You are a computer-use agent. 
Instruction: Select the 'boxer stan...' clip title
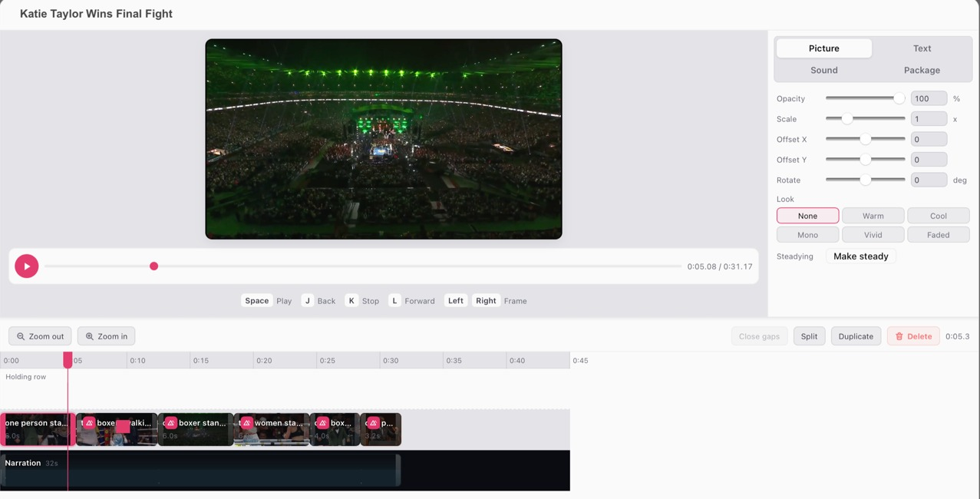202,423
